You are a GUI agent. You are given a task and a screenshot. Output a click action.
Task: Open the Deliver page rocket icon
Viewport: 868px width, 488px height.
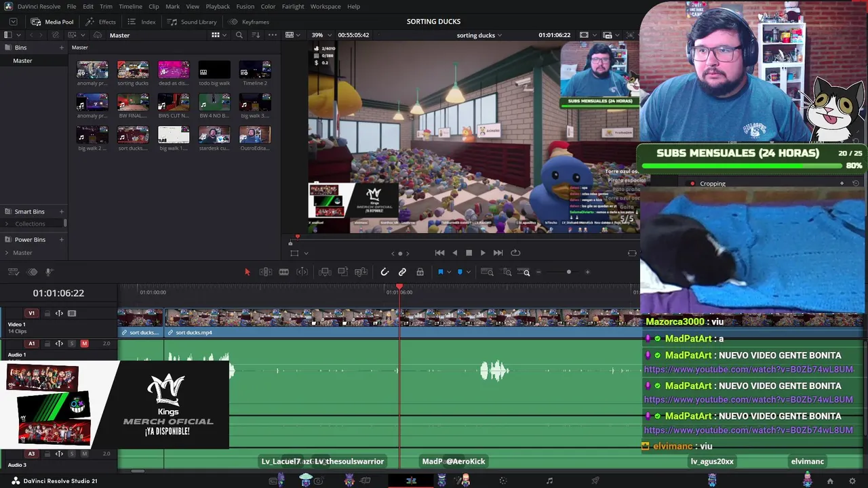point(595,481)
